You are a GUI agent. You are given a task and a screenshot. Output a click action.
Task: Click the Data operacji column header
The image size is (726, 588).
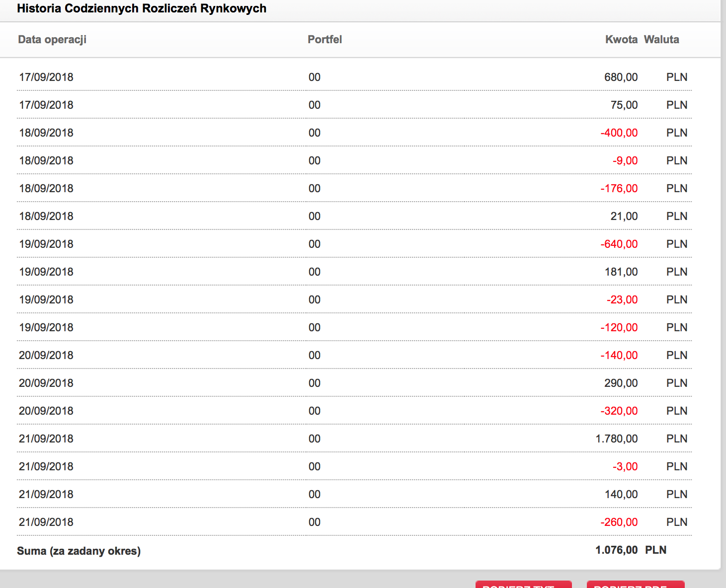52,40
